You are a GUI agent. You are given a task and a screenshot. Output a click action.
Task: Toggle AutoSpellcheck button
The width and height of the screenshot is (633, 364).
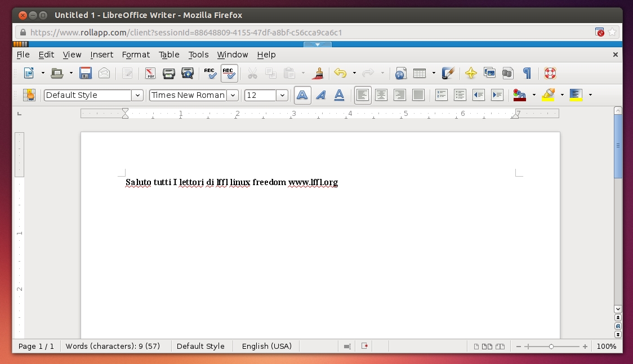[229, 73]
